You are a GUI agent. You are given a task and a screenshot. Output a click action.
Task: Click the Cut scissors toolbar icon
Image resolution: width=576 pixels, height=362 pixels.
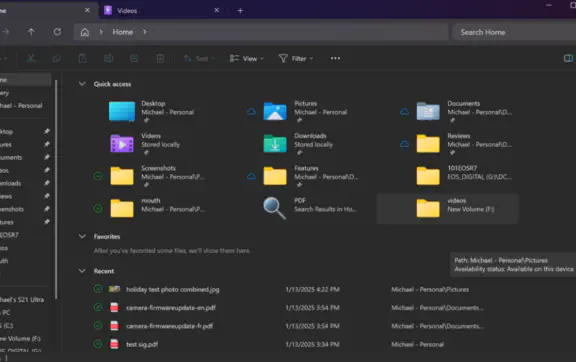pos(31,58)
